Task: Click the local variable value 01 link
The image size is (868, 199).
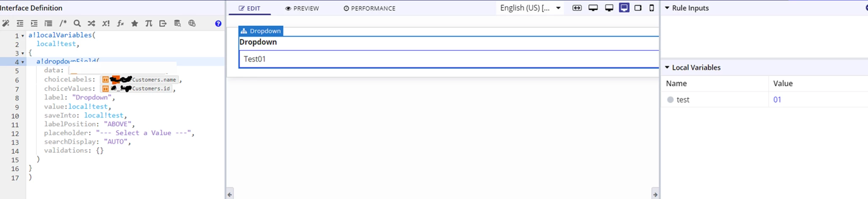Action: [777, 100]
